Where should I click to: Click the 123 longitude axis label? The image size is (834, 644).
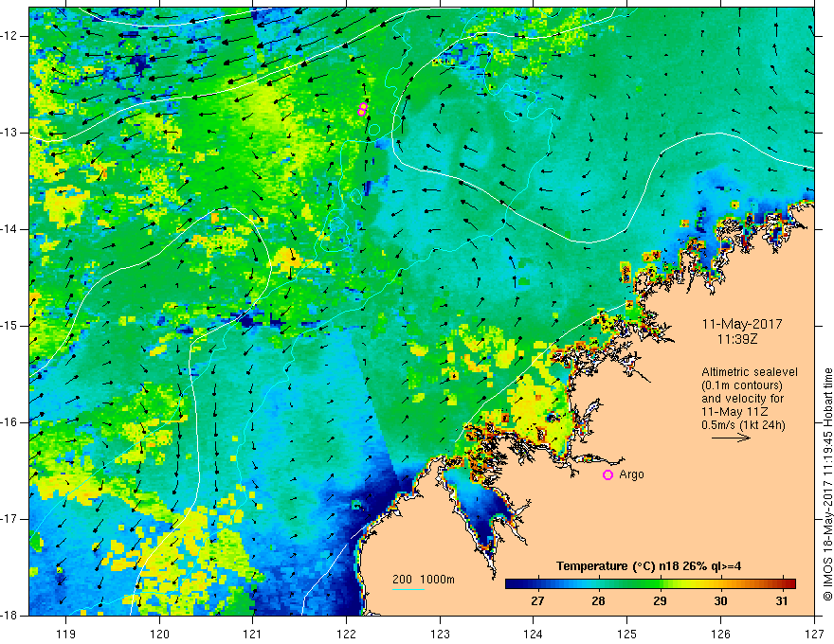(x=440, y=634)
